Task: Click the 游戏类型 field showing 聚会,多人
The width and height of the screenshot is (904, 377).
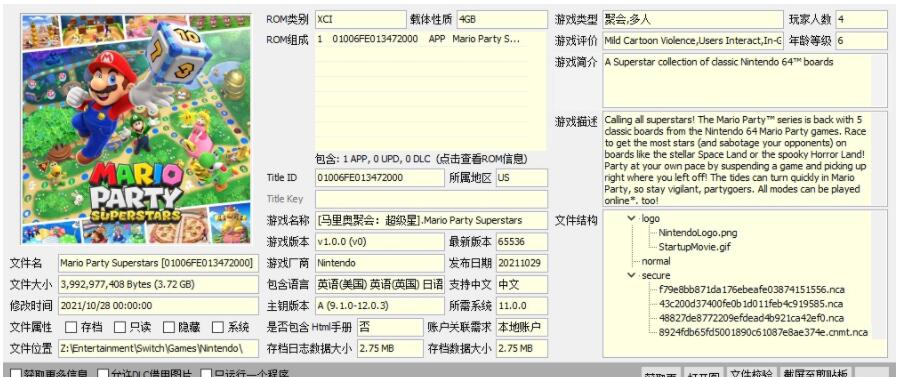Action: [x=693, y=20]
